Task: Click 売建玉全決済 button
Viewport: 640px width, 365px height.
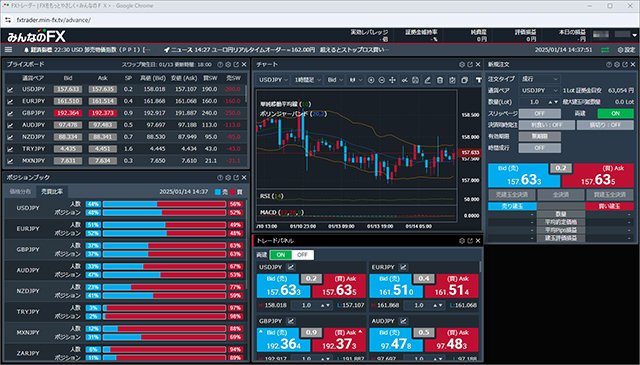Action: pos(512,195)
